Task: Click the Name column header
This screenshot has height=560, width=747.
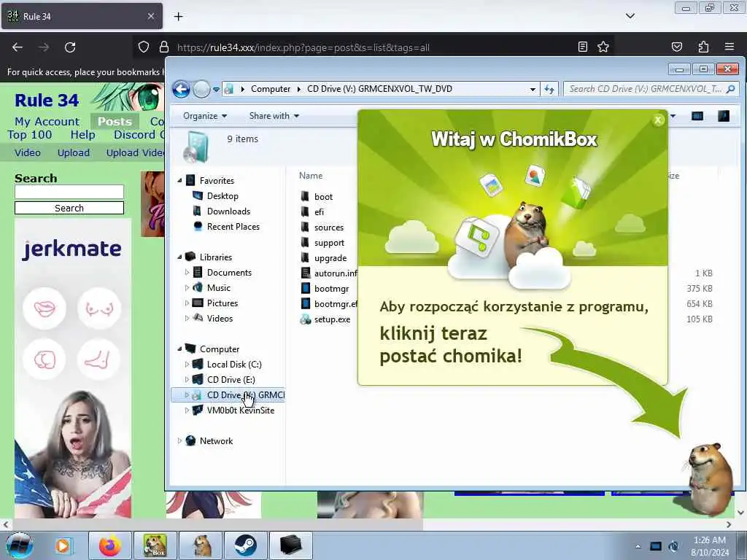Action: [311, 175]
